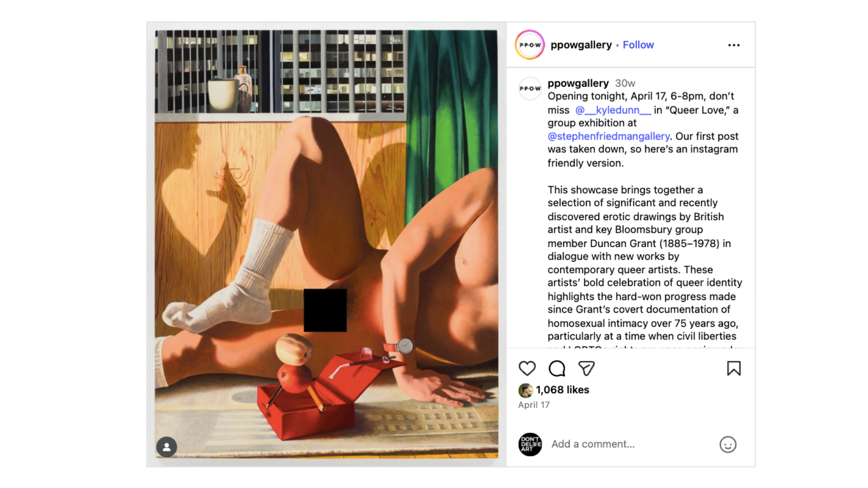Viewport: 868px width, 488px height.
Task: Visit the @stephenfriedmangallery mention link
Action: 609,136
